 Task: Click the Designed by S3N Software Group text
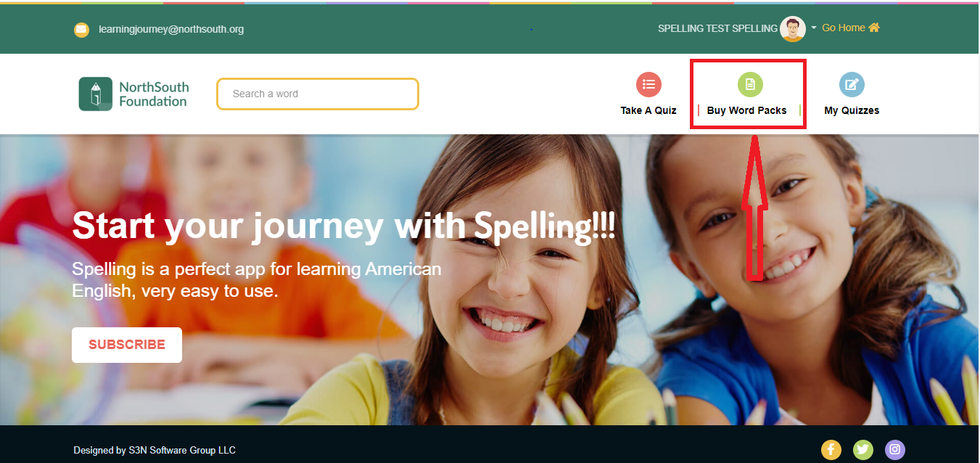[x=155, y=450]
